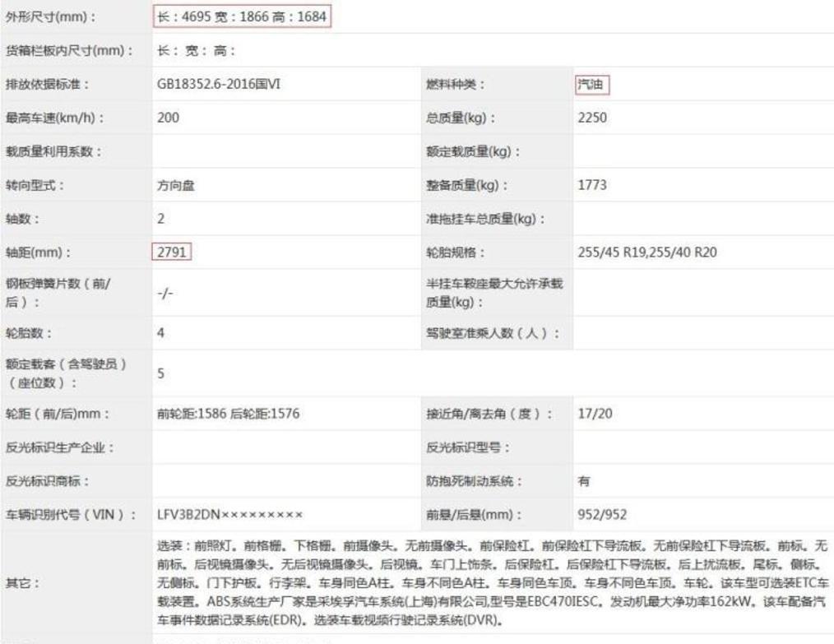
Task: Select approach/departure angle value 17/20
Action: (x=595, y=414)
